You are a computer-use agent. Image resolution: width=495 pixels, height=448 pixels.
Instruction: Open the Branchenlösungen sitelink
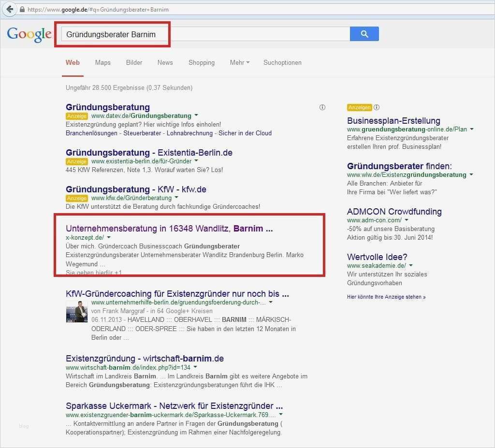click(x=91, y=133)
